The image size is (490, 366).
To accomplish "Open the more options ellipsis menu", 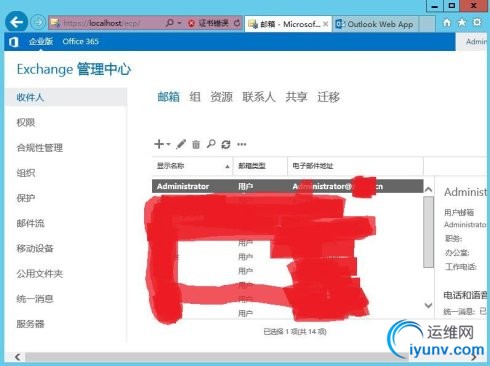I will coord(242,144).
